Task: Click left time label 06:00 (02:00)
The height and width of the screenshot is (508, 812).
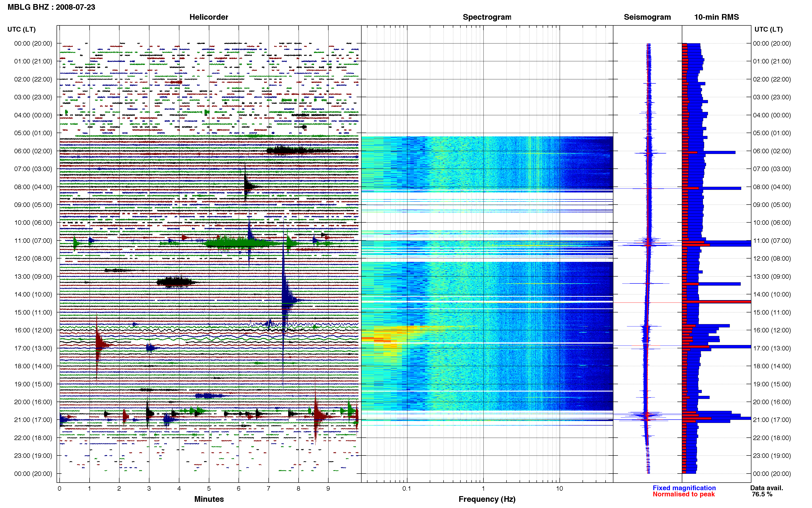Action: coord(33,151)
